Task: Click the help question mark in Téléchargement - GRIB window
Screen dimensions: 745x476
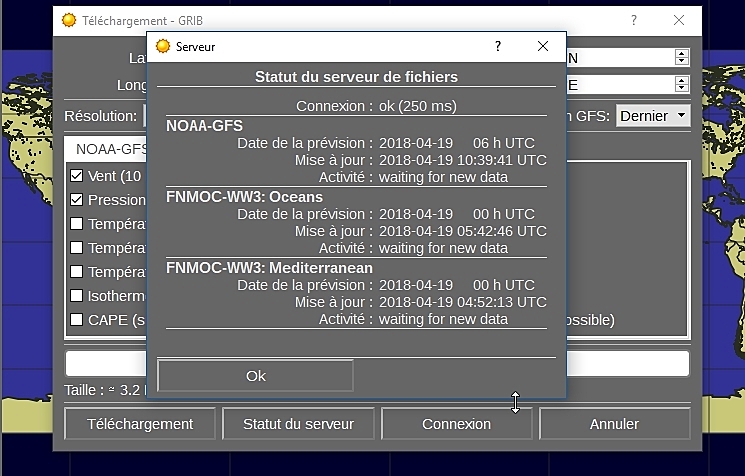Action: (633, 20)
